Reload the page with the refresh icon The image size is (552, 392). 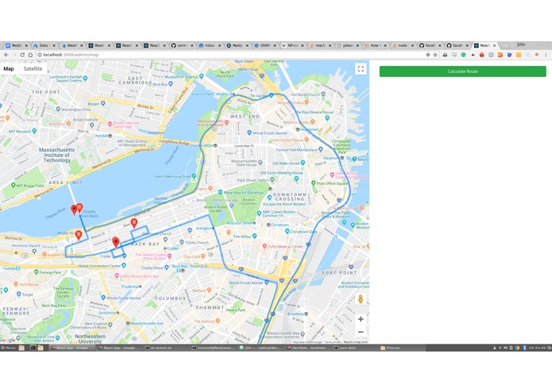(x=22, y=55)
